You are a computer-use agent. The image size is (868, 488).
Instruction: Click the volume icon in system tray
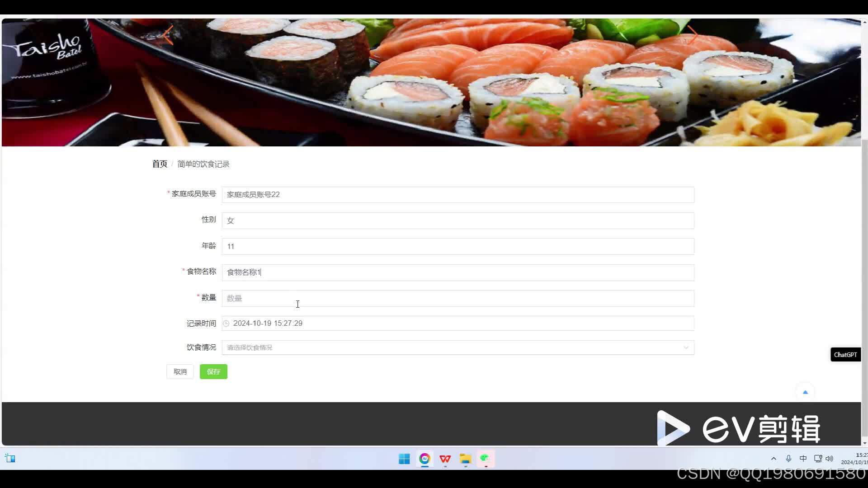pos(829,459)
